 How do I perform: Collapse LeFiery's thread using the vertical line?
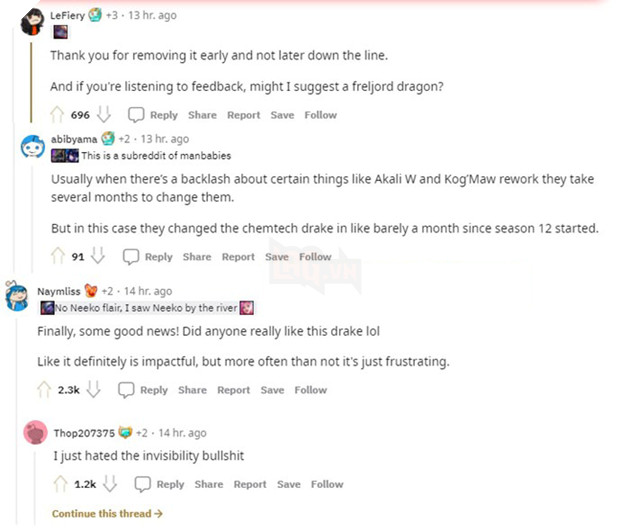[31, 82]
